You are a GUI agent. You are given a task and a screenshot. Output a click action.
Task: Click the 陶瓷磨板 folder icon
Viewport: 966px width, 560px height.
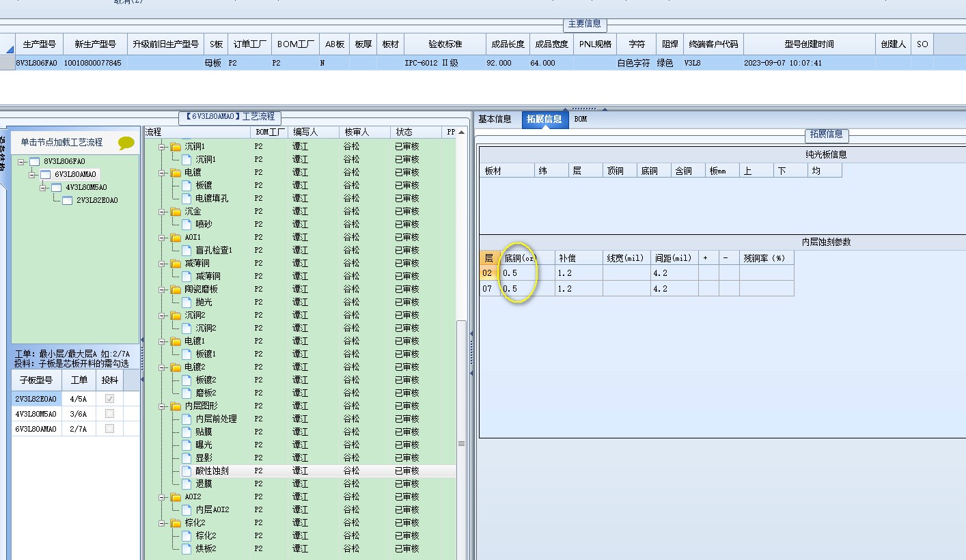point(176,289)
